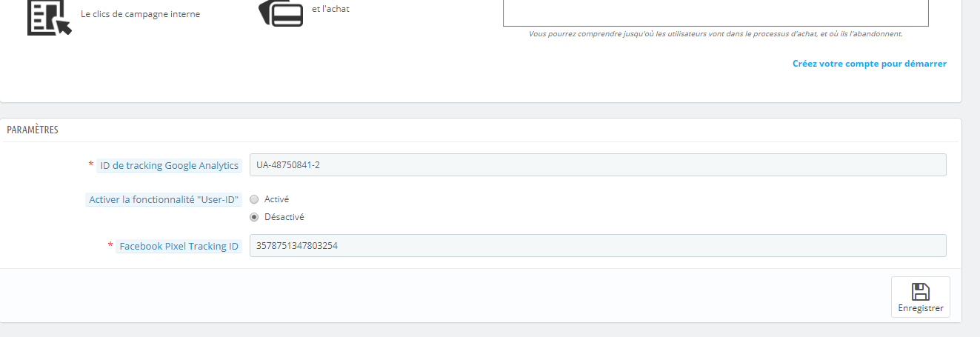
Task: Click the "Le clics de campagne interne" text
Action: pyautogui.click(x=140, y=14)
